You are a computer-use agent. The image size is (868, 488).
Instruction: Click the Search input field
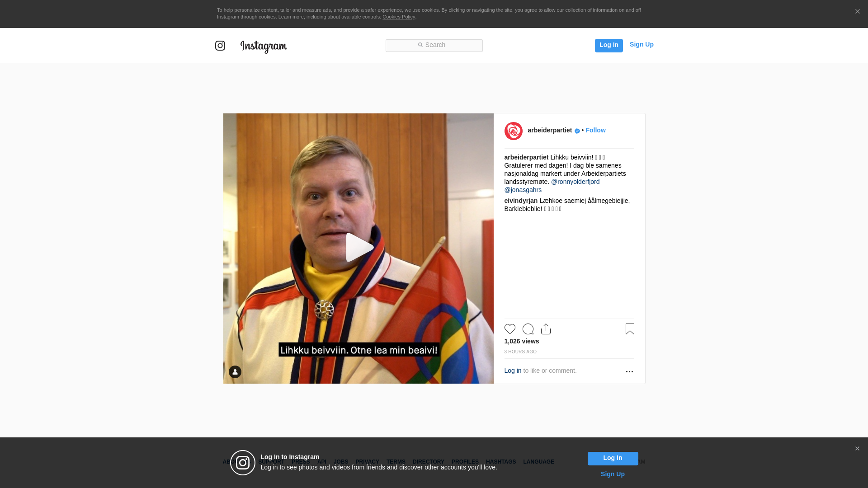[x=434, y=45]
